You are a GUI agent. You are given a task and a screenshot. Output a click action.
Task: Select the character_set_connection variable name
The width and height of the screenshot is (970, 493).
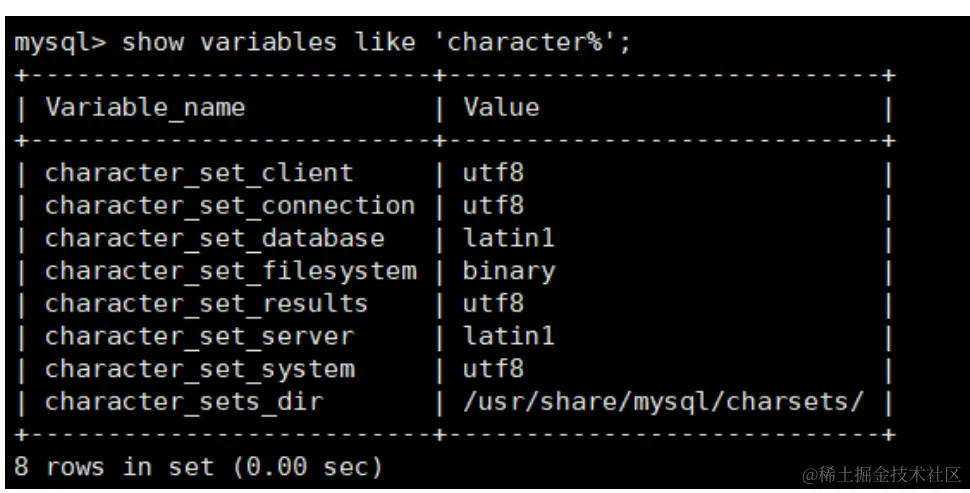click(229, 205)
